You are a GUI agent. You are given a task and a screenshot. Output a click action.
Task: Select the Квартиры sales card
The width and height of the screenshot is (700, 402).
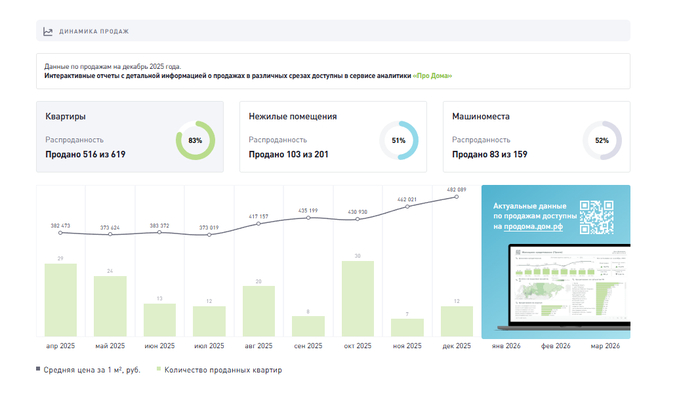(x=130, y=135)
